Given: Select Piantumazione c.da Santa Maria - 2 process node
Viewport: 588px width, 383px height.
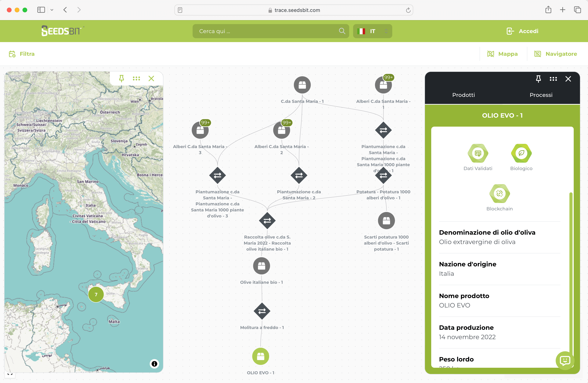Looking at the screenshot, I should coord(299,175).
